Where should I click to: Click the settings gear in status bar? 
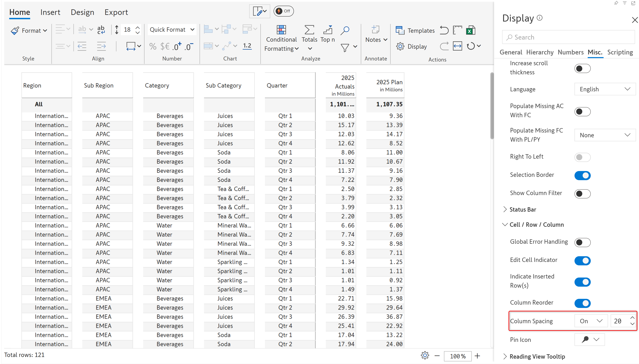point(425,355)
